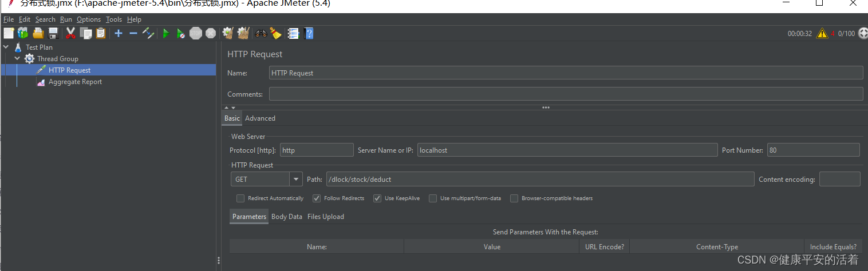This screenshot has width=868, height=271.
Task: Select the Parameters tab
Action: pyautogui.click(x=249, y=217)
